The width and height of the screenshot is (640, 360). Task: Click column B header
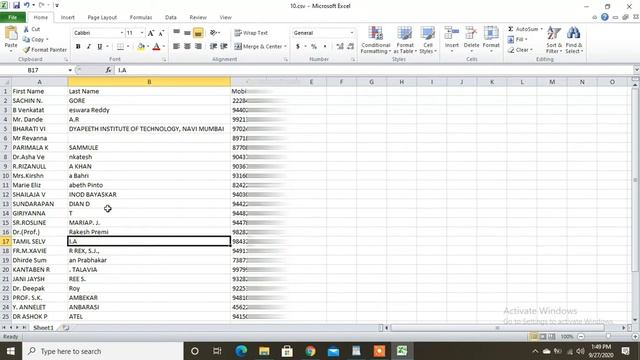click(x=149, y=82)
